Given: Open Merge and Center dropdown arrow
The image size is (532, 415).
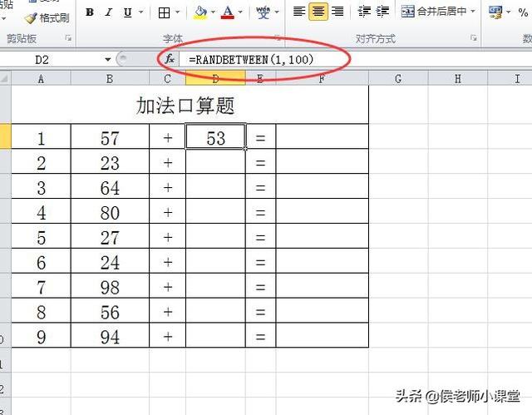Looking at the screenshot, I should 473,12.
